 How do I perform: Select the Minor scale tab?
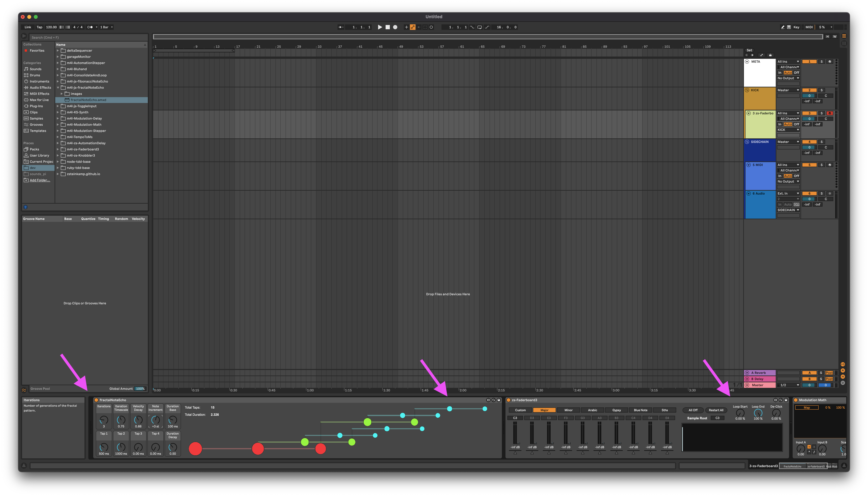[568, 410]
